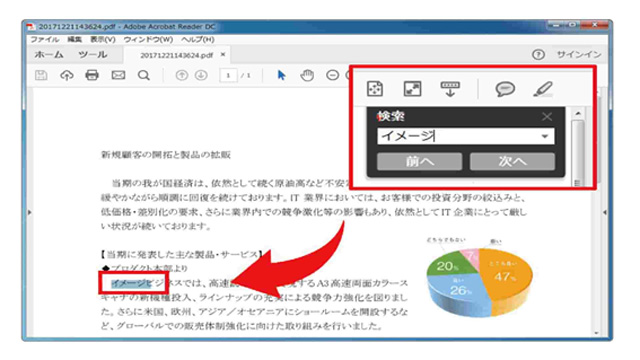Click the 前へ button
The image size is (640, 360).
(420, 162)
